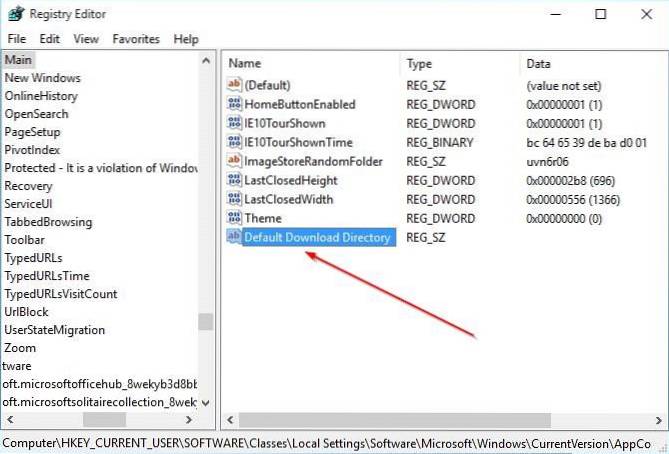Open the Edit menu

point(49,39)
